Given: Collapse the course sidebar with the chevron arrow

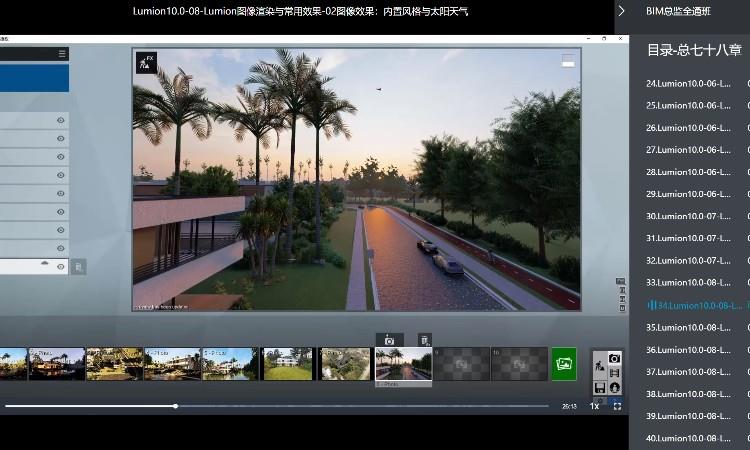Looking at the screenshot, I should point(621,11).
